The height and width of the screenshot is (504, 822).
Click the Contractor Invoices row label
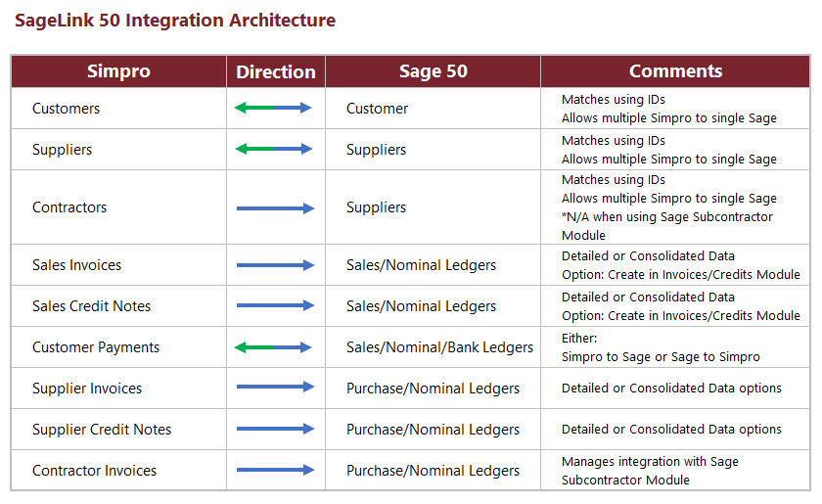tap(94, 471)
